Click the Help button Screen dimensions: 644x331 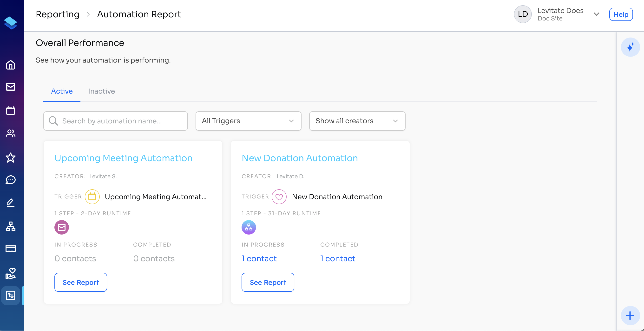621,14
